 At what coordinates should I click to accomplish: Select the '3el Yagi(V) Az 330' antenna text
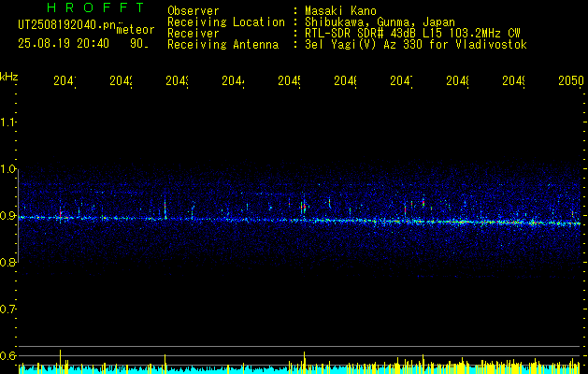(416, 45)
